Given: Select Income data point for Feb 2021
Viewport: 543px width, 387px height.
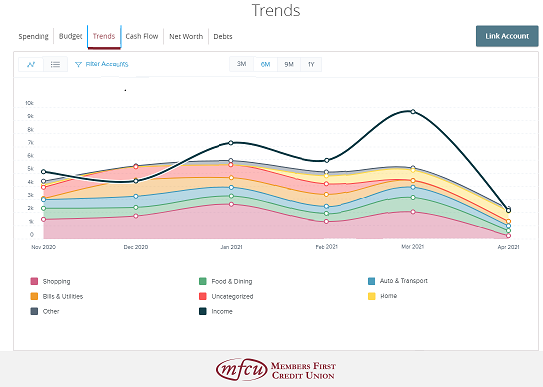Looking at the screenshot, I should pyautogui.click(x=326, y=160).
